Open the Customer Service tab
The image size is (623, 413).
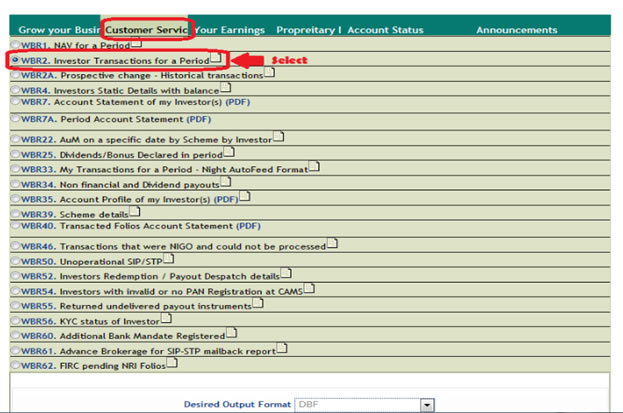coord(148,30)
